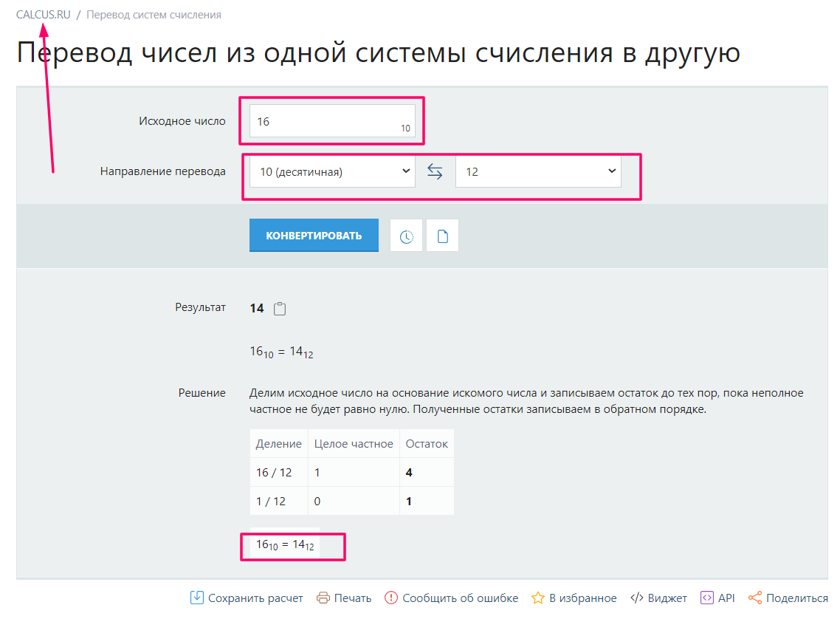Click the Исходное число input field

(332, 121)
